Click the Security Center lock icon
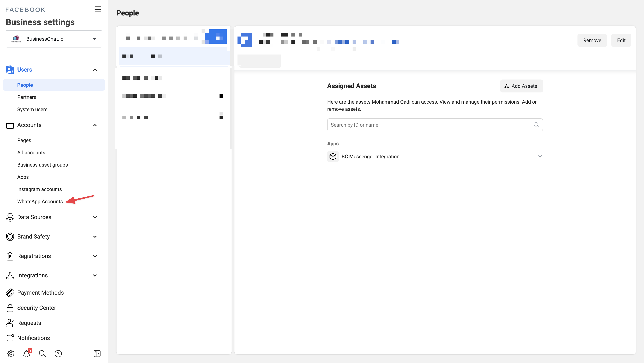644x363 pixels. [10, 308]
